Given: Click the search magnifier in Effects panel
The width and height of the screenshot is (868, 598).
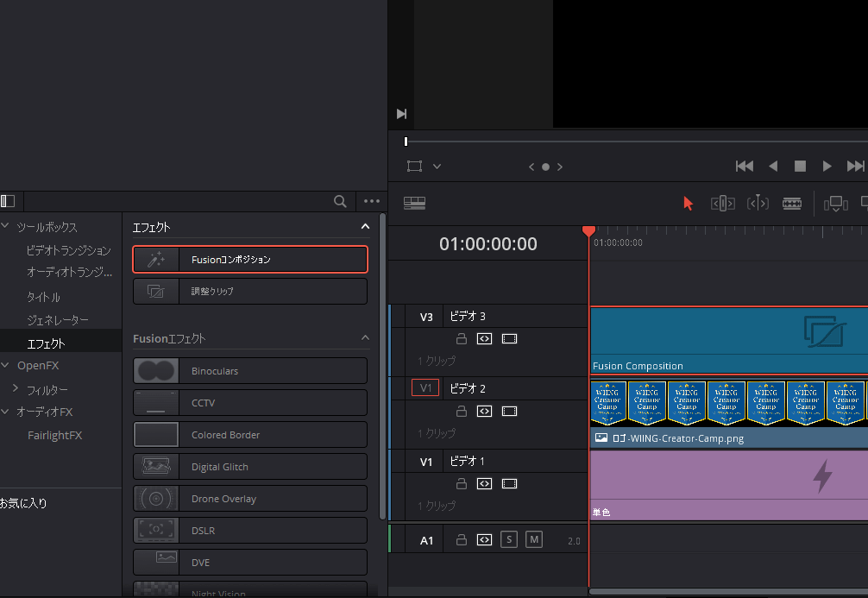Looking at the screenshot, I should (x=341, y=201).
